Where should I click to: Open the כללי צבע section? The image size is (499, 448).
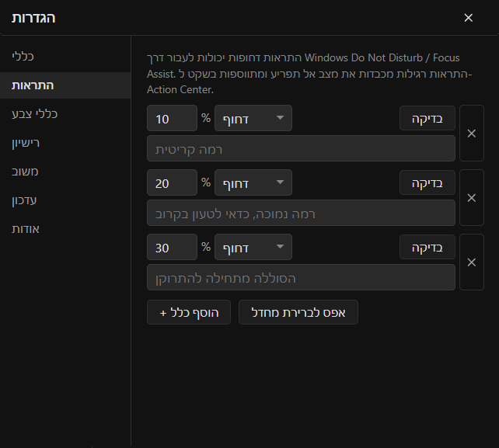65,114
